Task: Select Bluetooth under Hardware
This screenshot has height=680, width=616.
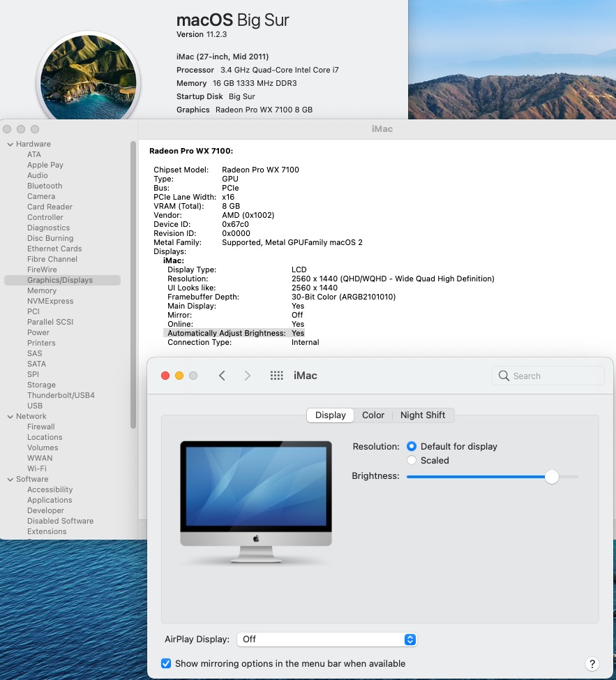Action: [45, 186]
